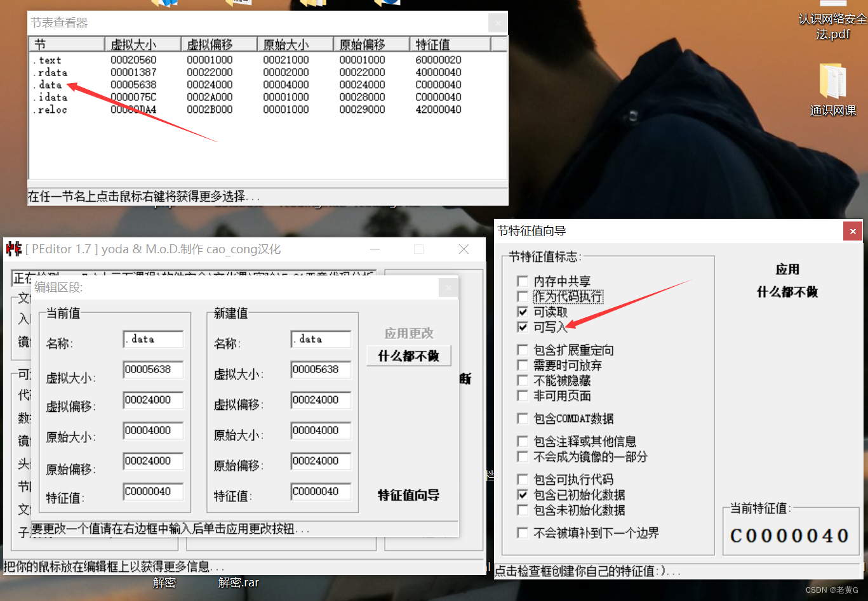Select the .text section row
Screen dimensions: 868x601
(x=48, y=60)
